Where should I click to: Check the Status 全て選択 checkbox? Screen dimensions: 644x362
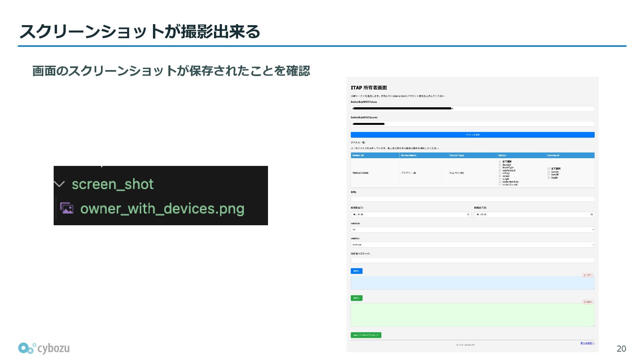500,162
